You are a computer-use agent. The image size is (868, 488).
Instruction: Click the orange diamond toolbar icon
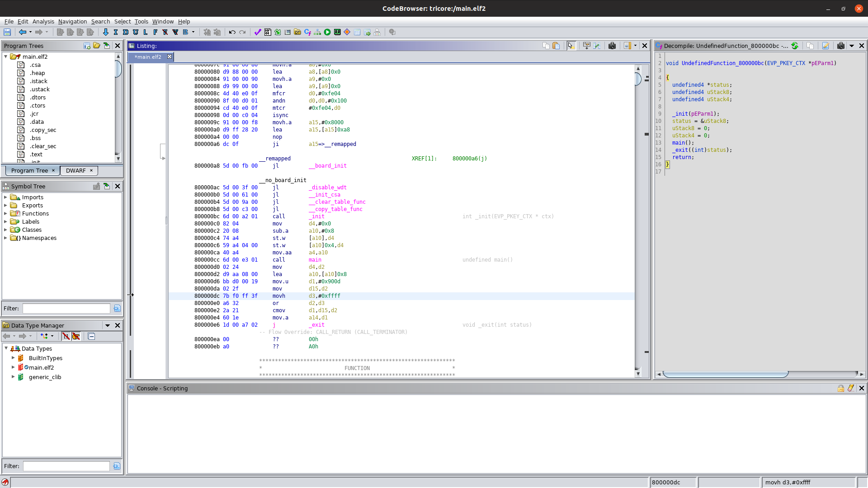(x=347, y=32)
